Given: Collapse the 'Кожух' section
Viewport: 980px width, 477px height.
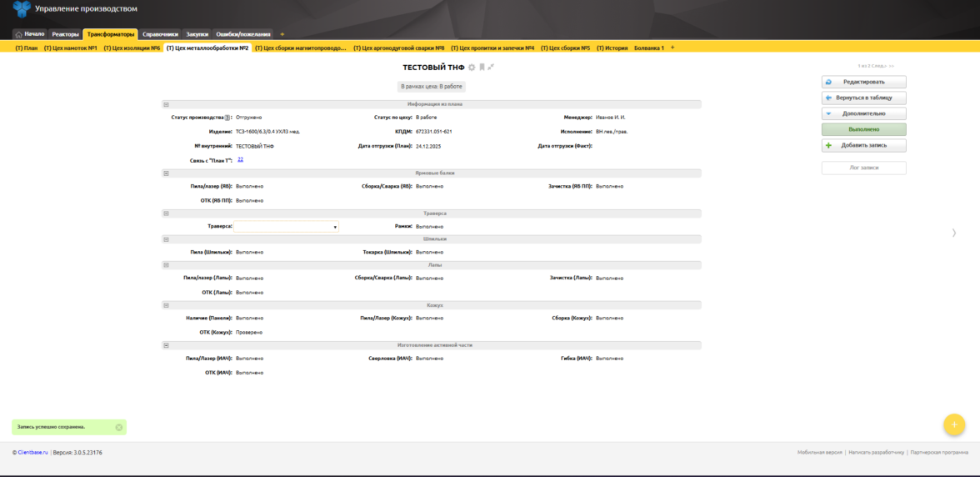Looking at the screenshot, I should tap(166, 305).
